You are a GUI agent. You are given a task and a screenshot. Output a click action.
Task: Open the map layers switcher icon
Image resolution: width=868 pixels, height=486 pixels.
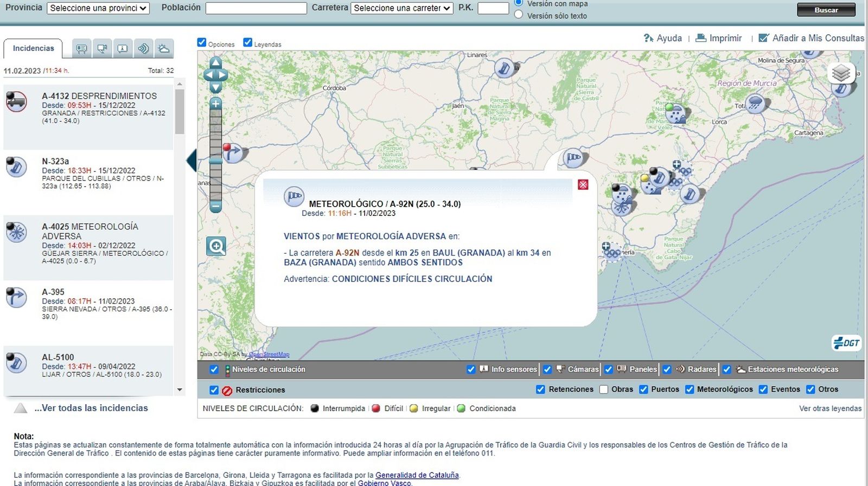coord(841,73)
